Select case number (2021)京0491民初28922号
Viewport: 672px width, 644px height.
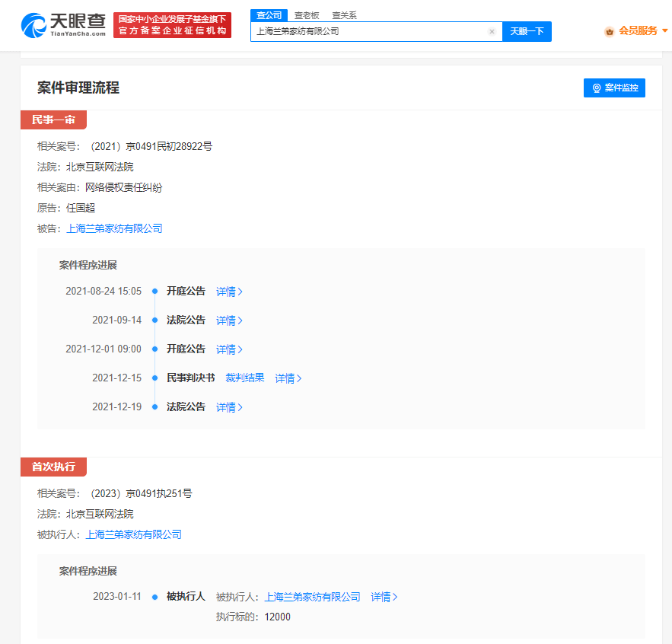[151, 147]
